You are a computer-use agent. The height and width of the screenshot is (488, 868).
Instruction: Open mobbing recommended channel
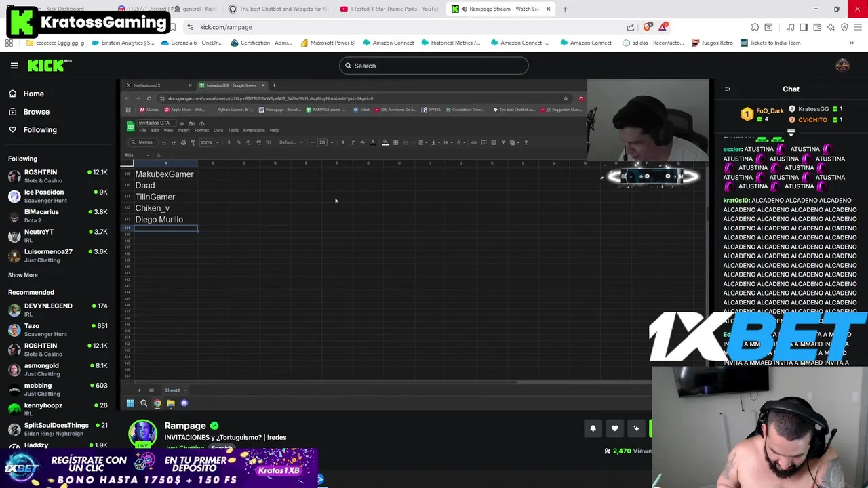(58, 389)
